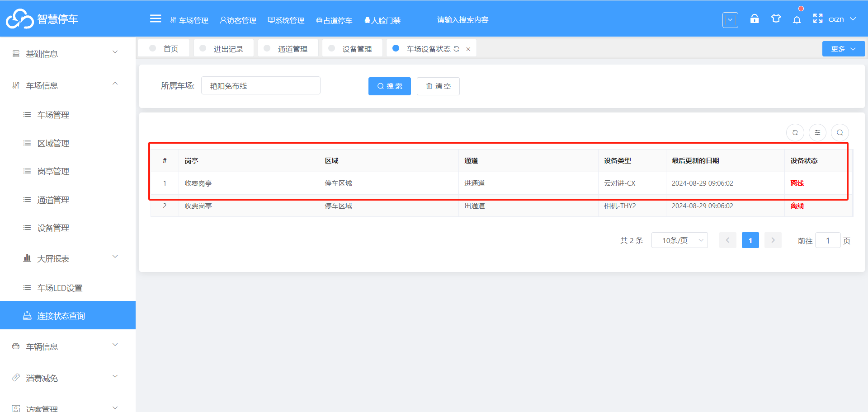Click header search box 请输入搜索内容
The image size is (868, 412).
(463, 19)
